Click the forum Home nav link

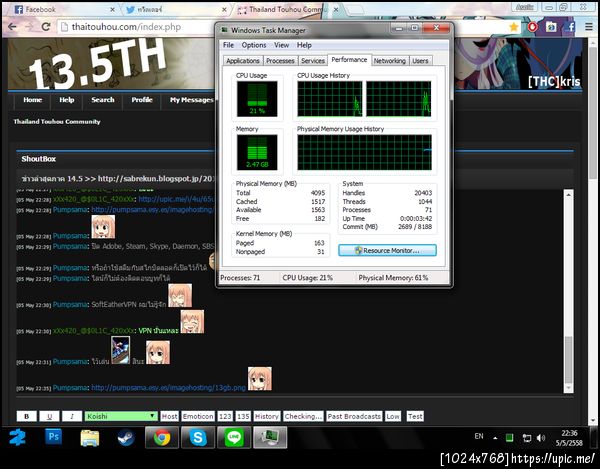point(33,100)
